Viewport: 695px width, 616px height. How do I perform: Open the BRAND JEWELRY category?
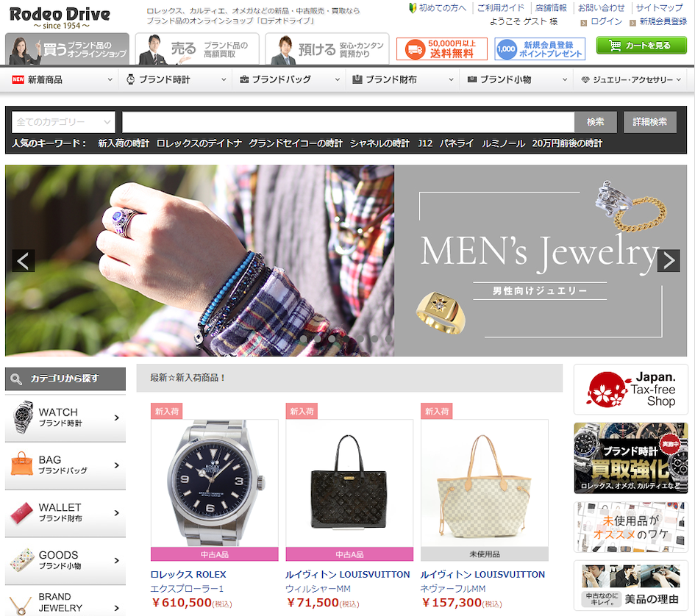[x=65, y=601]
